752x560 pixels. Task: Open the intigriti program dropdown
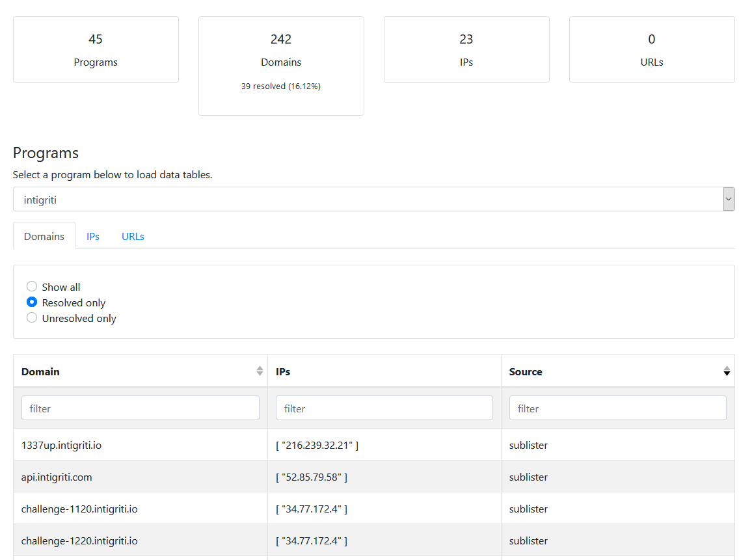tap(373, 200)
